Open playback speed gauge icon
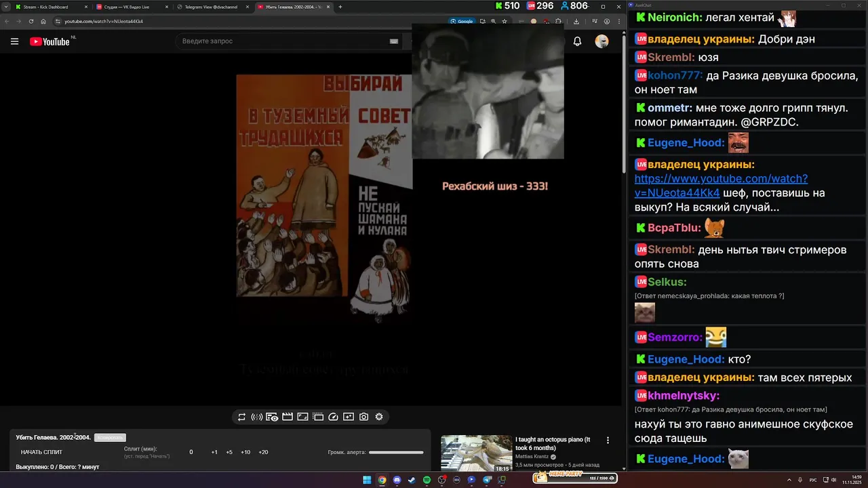 point(333,417)
